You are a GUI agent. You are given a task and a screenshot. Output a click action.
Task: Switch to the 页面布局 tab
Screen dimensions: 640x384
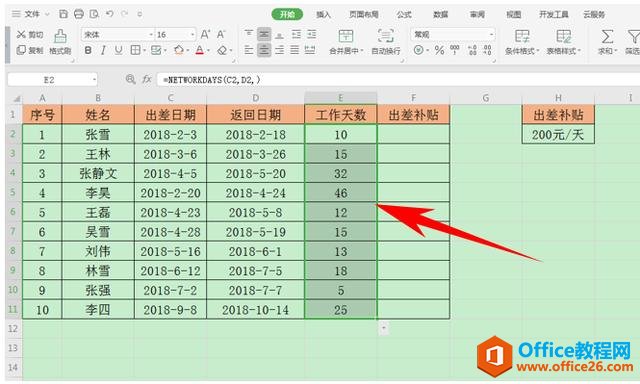click(x=363, y=14)
